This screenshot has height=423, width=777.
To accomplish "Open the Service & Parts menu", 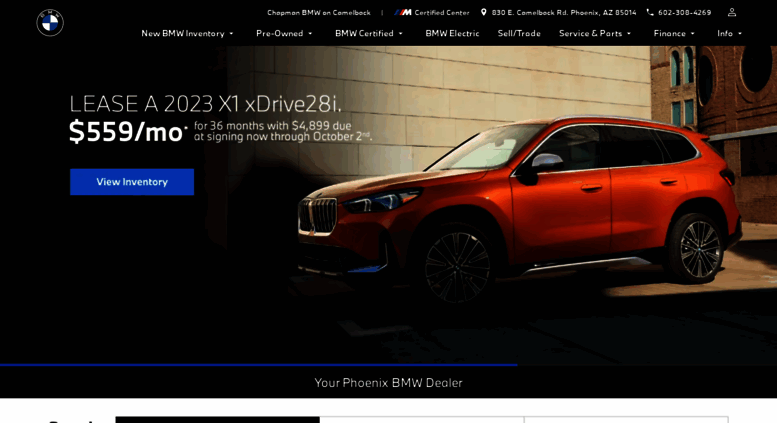I will click(x=590, y=33).
